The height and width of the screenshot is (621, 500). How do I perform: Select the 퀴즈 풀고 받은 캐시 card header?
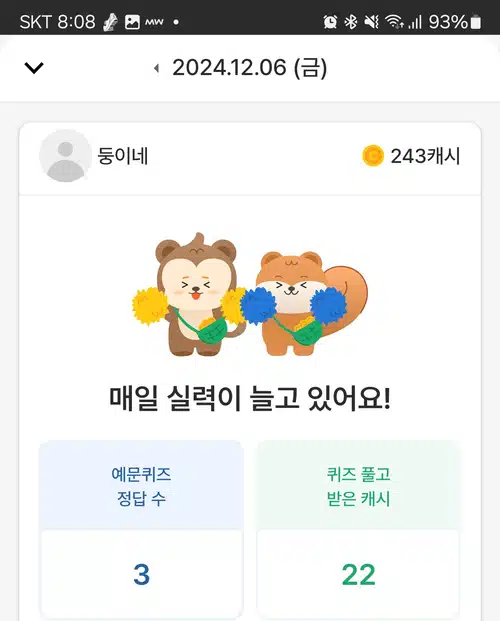click(358, 486)
